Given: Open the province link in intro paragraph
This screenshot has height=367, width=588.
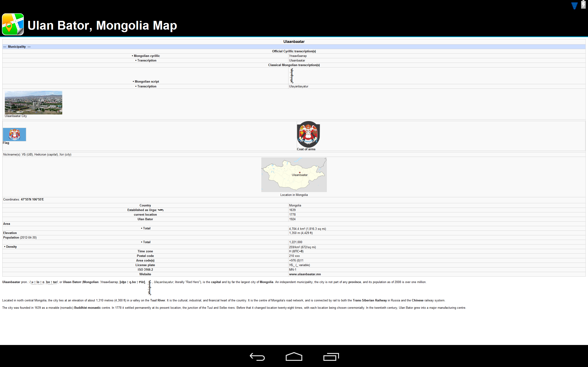Looking at the screenshot, I should coord(354,282).
